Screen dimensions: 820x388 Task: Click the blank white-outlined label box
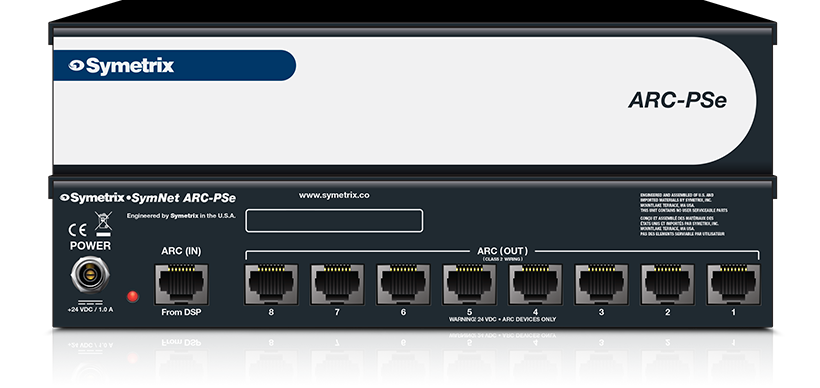pyautogui.click(x=334, y=221)
